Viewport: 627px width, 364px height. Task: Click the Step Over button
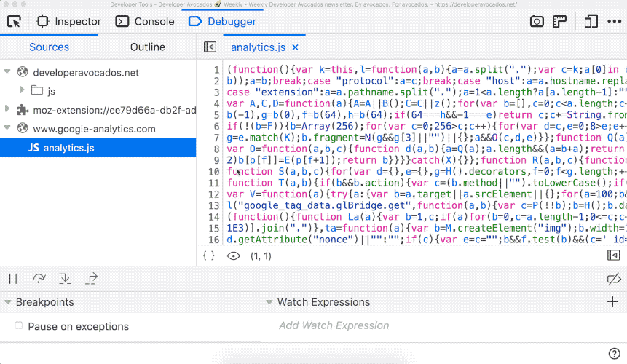39,279
